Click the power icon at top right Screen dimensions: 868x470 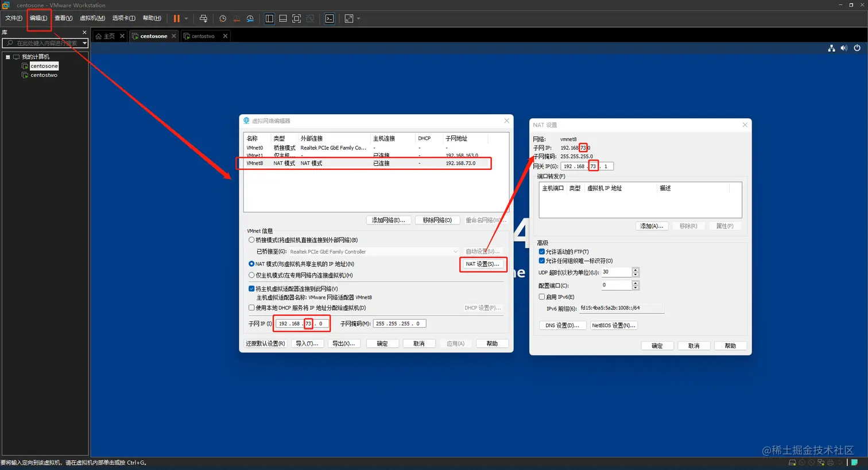pyautogui.click(x=857, y=48)
